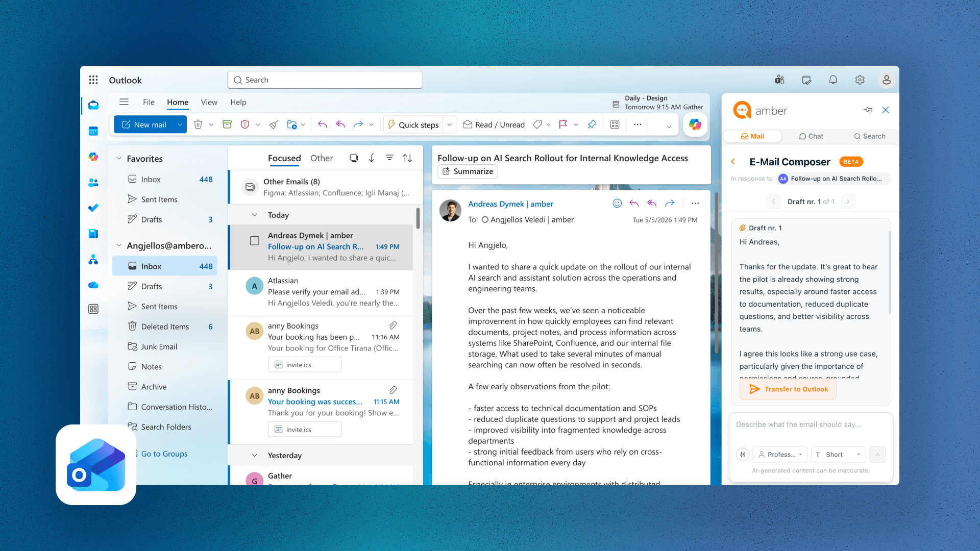Open Flag options dropdown arrow
Image resolution: width=980 pixels, height=551 pixels.
576,124
